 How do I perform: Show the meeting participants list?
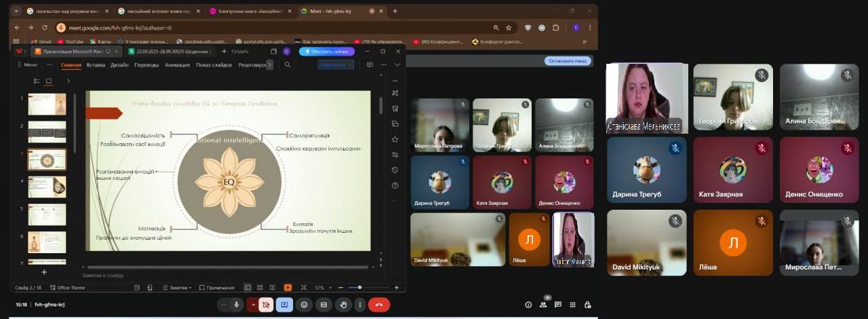(x=543, y=305)
